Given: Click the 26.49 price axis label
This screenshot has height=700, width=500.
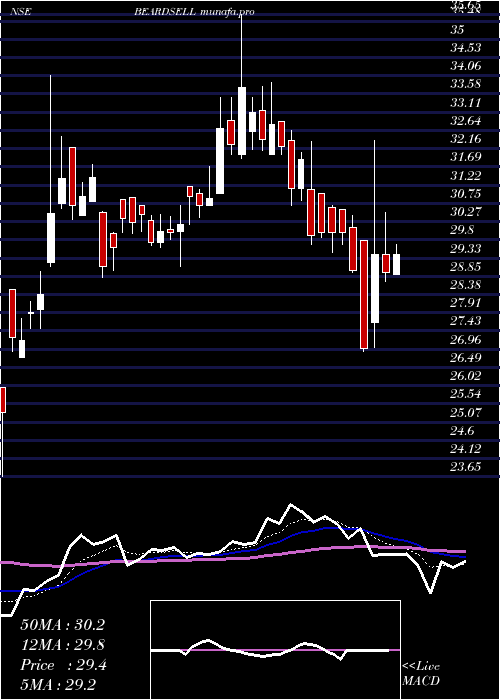Looking at the screenshot, I should pyautogui.click(x=465, y=358).
